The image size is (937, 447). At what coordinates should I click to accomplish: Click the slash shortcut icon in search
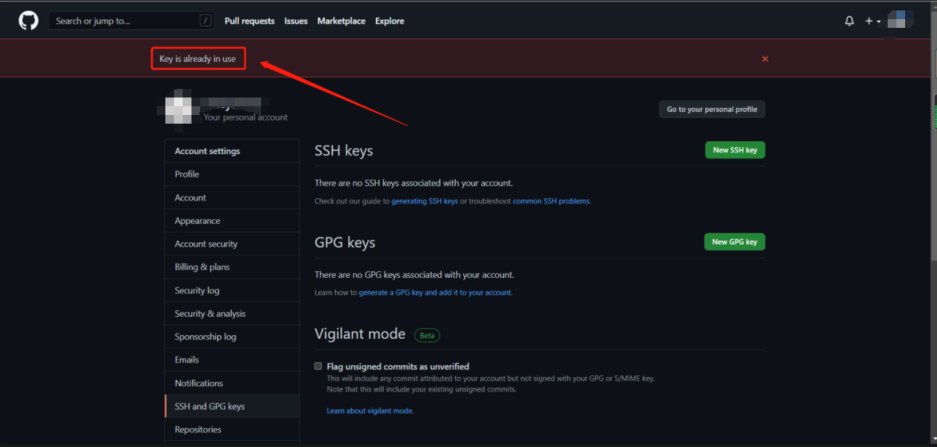(x=206, y=21)
